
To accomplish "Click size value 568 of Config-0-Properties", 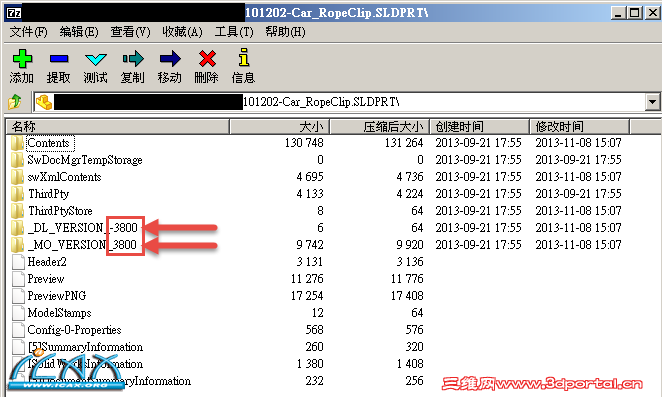I will [315, 330].
